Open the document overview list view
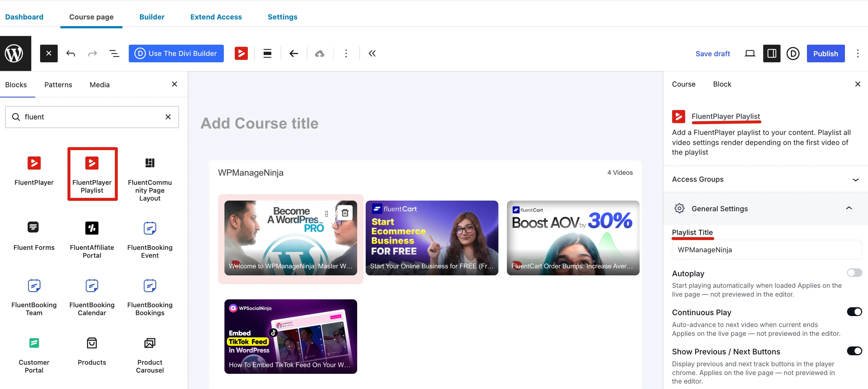868x389 pixels. pos(114,53)
